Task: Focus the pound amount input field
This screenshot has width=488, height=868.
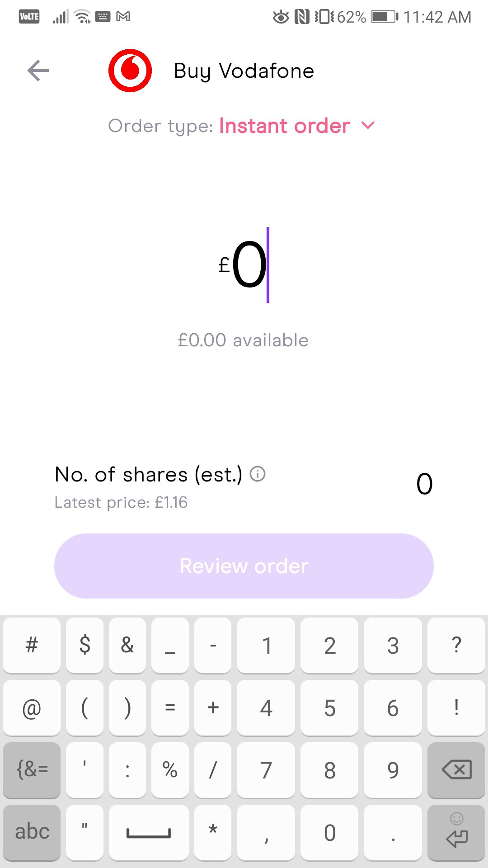Action: (244, 265)
